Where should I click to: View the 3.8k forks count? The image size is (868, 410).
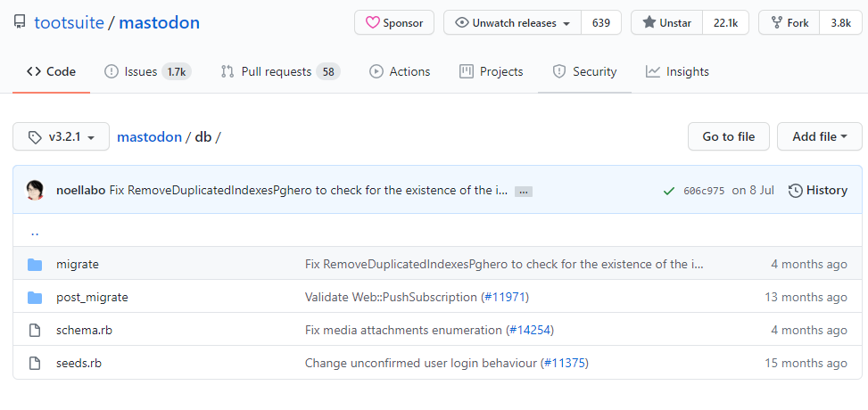pos(841,22)
